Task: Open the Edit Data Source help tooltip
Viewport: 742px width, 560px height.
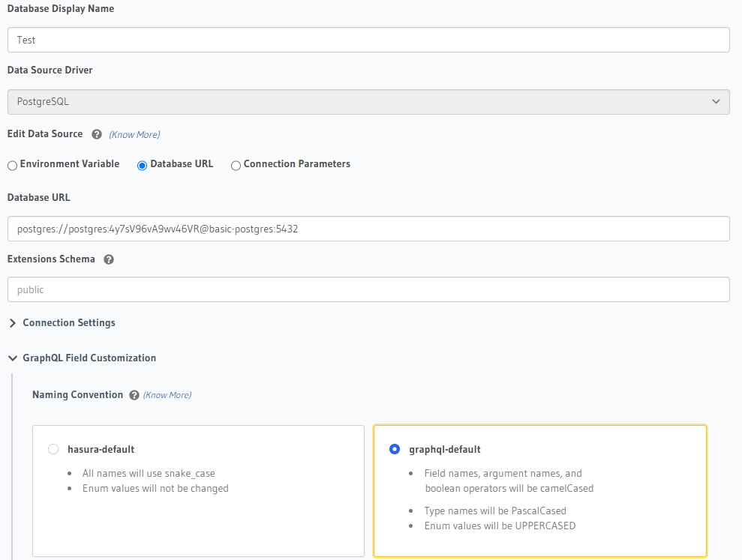Action: [x=96, y=134]
